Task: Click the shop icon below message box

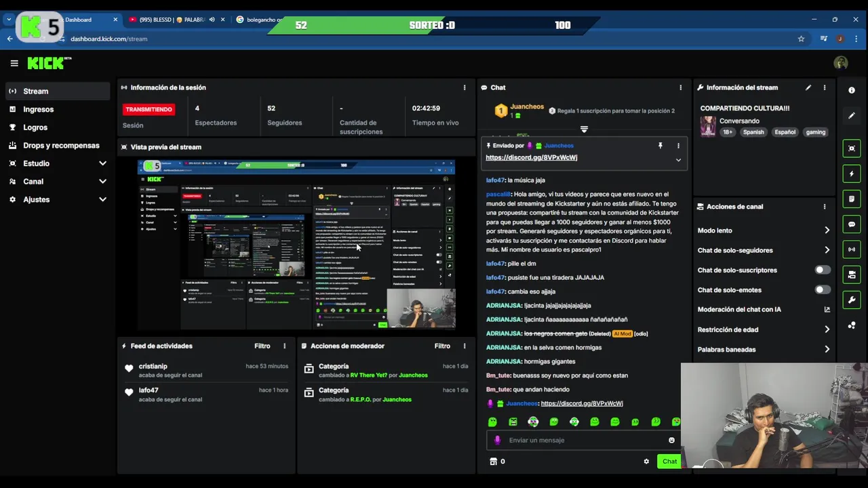Action: [493, 462]
